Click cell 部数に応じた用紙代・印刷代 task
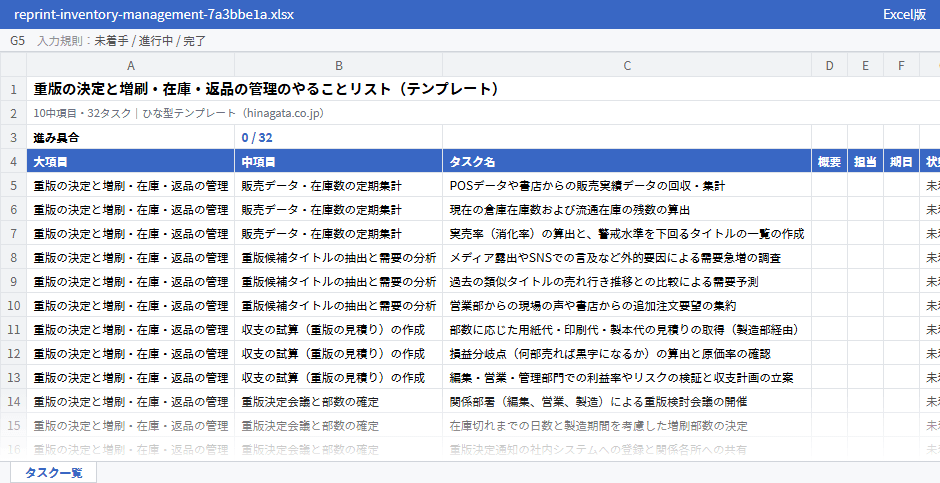The image size is (940, 483). click(x=627, y=329)
